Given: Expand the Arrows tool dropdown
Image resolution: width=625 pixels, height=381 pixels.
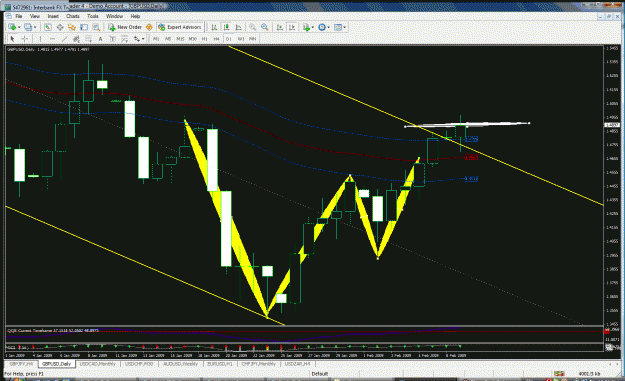Looking at the screenshot, I should click(143, 39).
